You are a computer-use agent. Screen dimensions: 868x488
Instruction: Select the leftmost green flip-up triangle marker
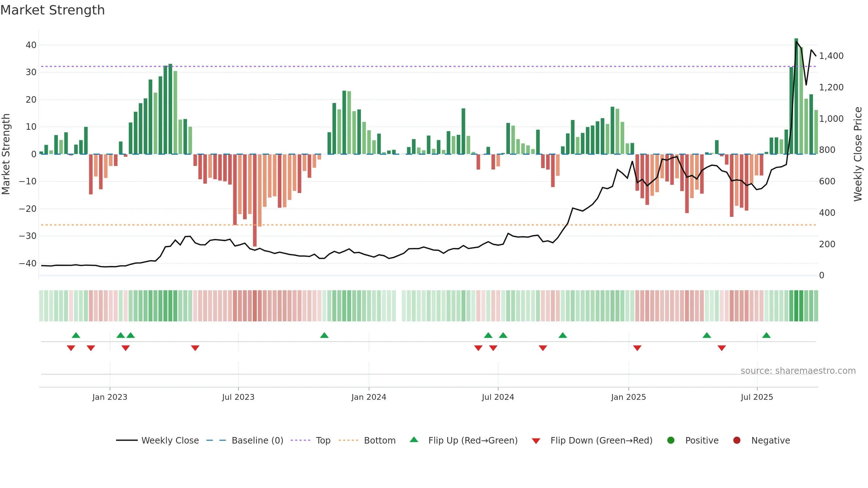point(76,335)
